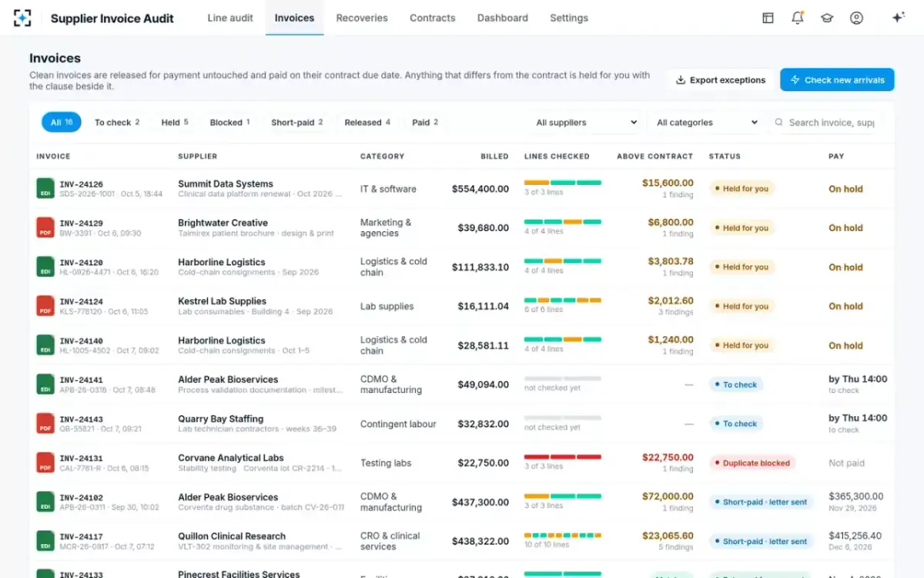
Task: Click supplier name Kestrel Lab Supplies
Action: click(222, 301)
